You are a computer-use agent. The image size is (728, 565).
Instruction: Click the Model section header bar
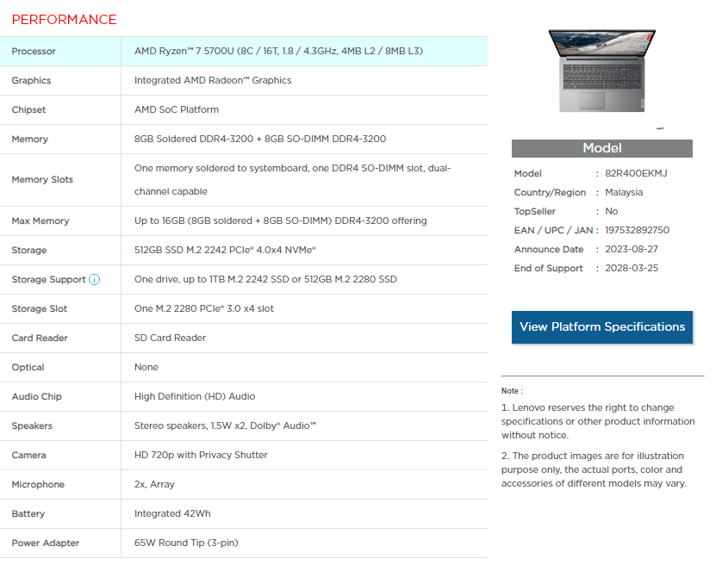tap(602, 148)
